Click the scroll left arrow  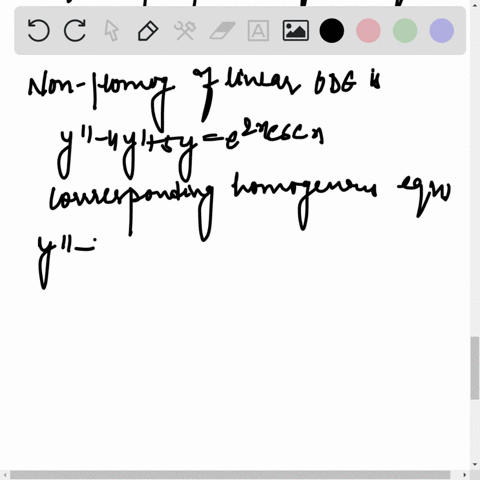click(x=5, y=475)
